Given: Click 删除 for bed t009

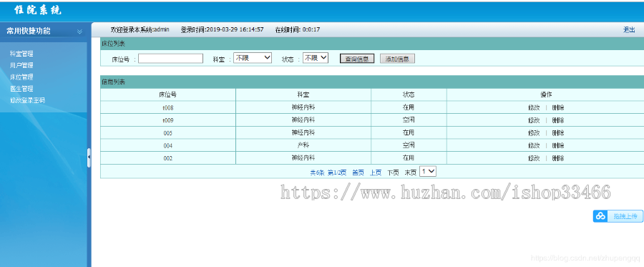Looking at the screenshot, I should [x=558, y=120].
